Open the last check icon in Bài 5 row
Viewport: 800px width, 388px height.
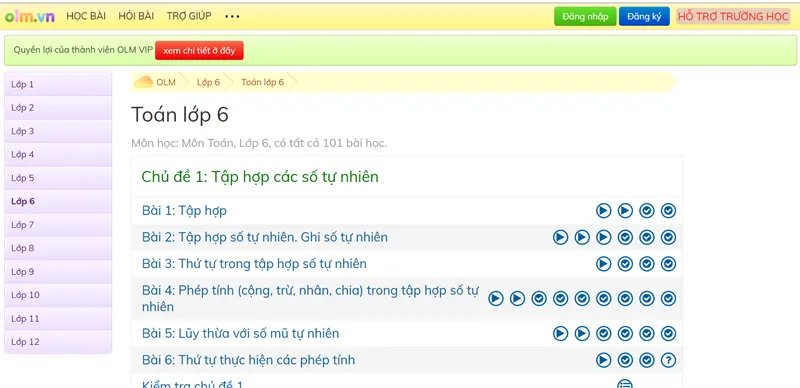(x=668, y=333)
